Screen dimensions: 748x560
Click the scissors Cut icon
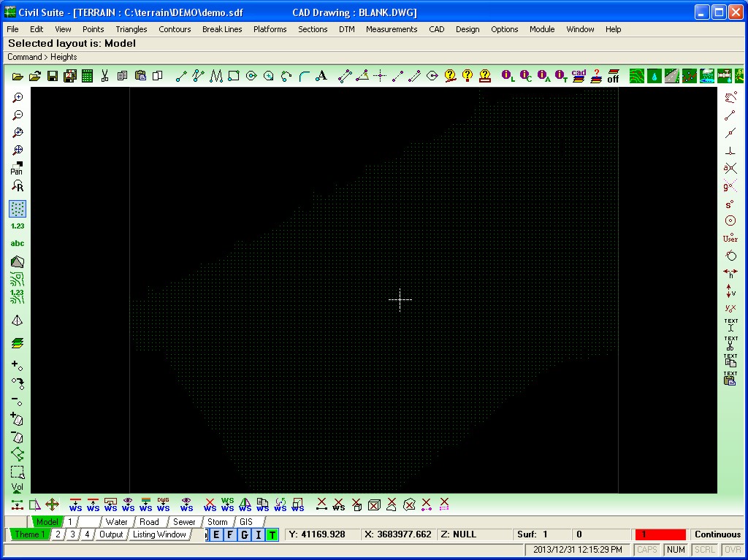(104, 76)
